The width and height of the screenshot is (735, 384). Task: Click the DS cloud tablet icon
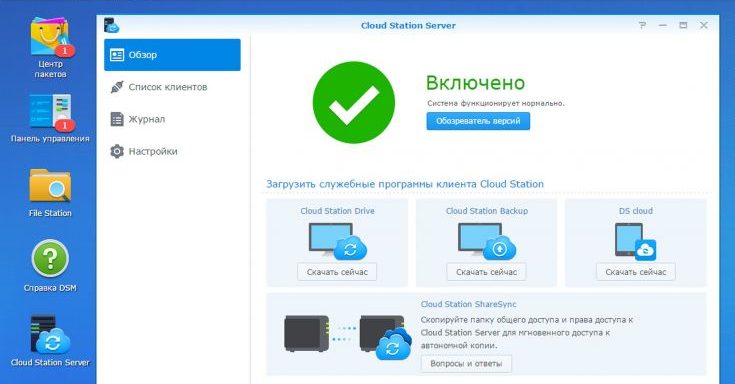pos(635,241)
